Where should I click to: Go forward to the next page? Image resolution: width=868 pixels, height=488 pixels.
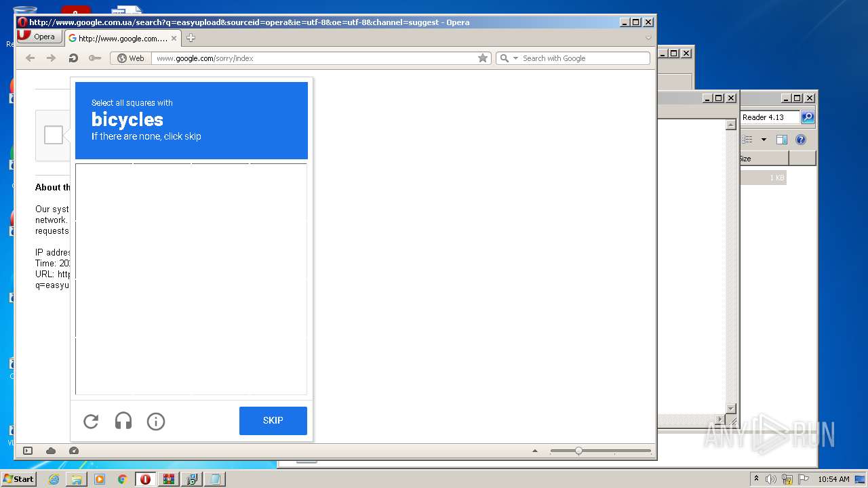click(51, 58)
